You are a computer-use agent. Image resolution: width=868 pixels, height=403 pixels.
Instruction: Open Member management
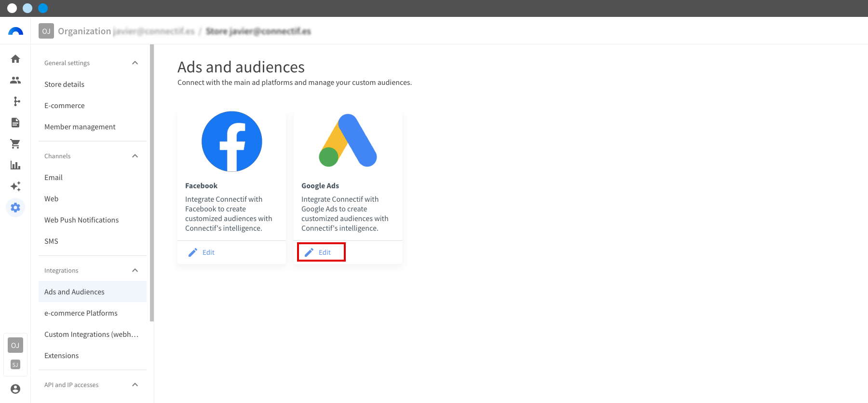93,126
